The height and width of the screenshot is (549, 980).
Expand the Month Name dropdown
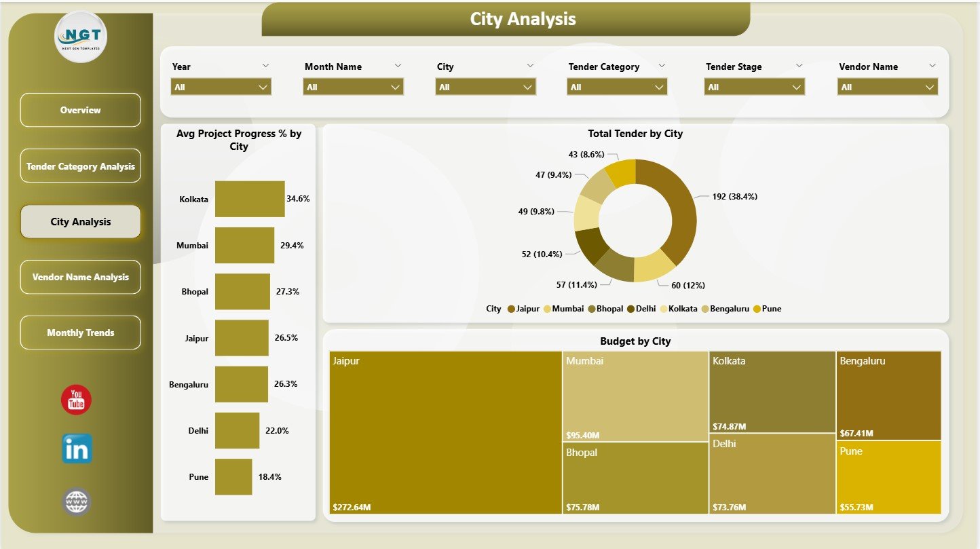click(354, 87)
